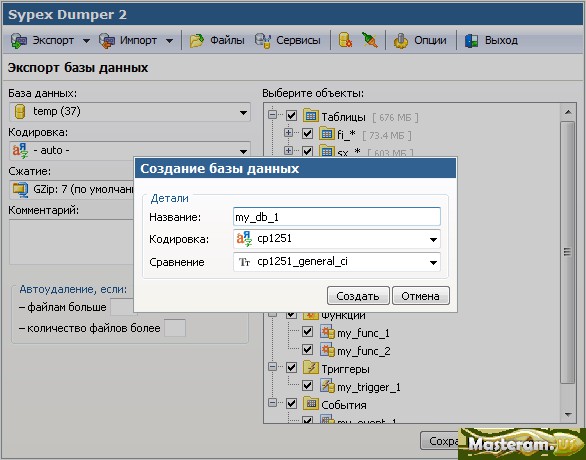Open the Экспорт dropdown arrow
Image resolution: width=586 pixels, height=460 pixels.
(86, 41)
